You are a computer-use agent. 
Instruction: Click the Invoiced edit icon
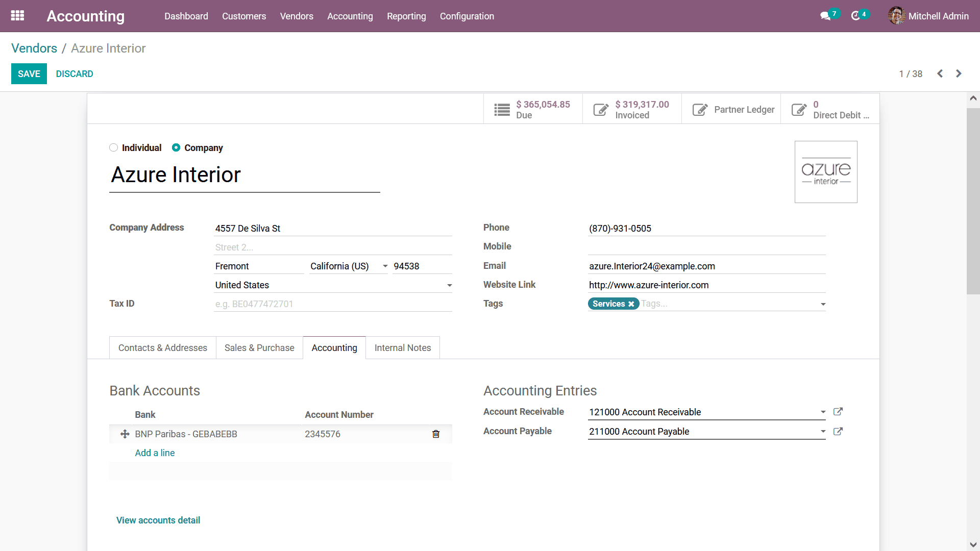(x=601, y=110)
